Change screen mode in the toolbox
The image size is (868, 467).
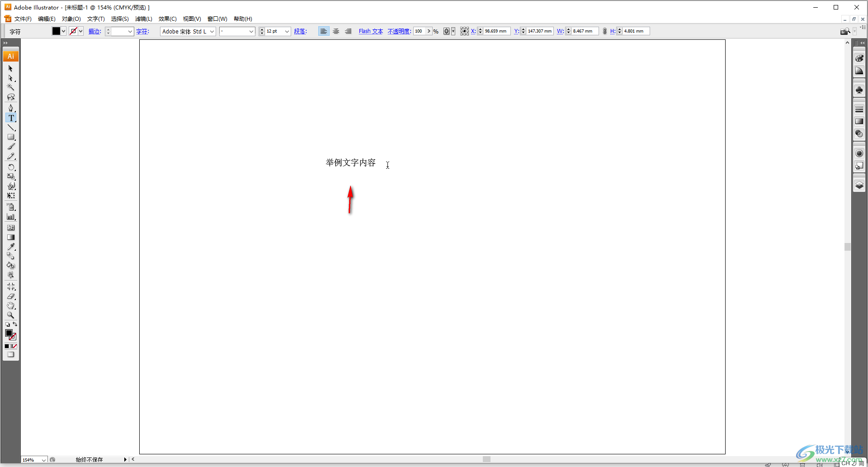[x=11, y=355]
